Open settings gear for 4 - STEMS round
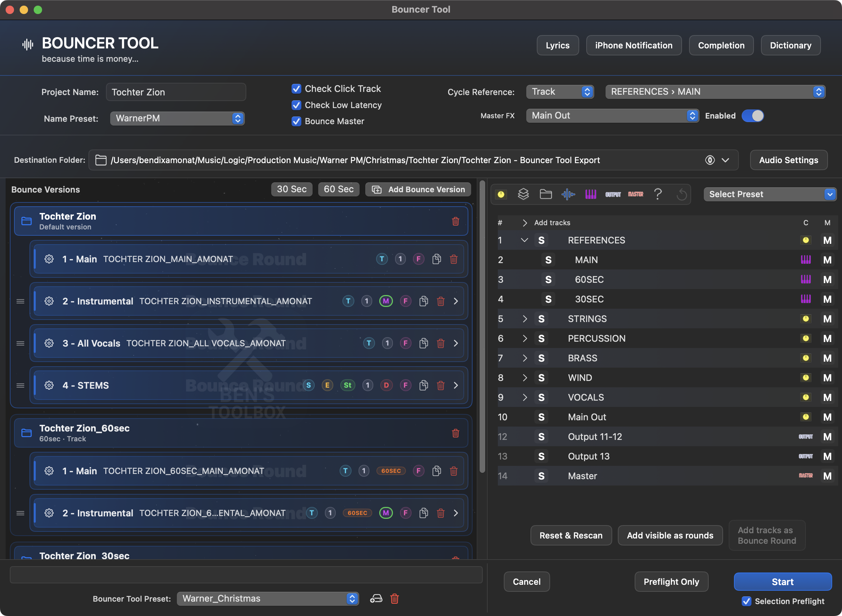This screenshot has width=842, height=616. coord(49,385)
